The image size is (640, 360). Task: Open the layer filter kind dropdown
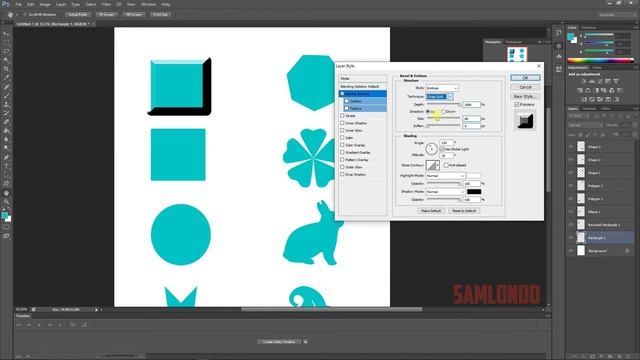pyautogui.click(x=578, y=116)
